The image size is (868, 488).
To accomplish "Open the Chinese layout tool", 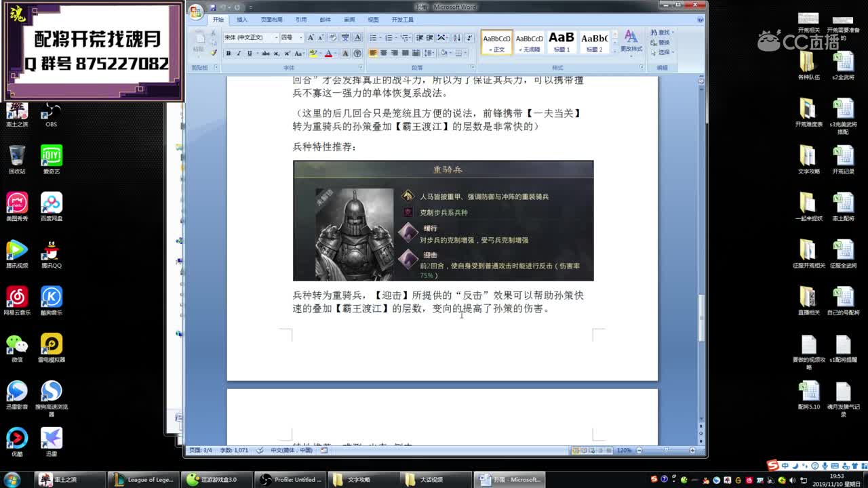I will 442,37.
